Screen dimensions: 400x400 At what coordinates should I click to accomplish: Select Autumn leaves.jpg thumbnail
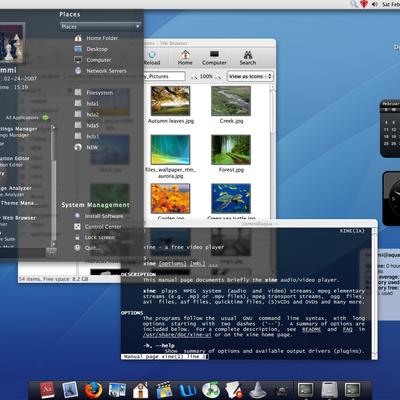[x=170, y=101]
